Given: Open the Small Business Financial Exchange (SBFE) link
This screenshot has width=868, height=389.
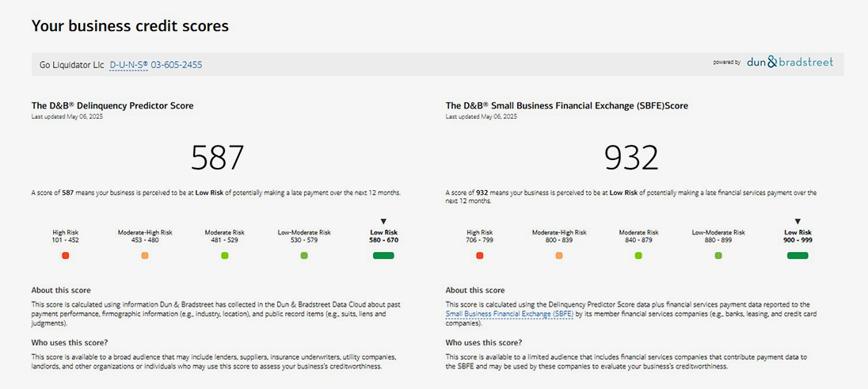Looking at the screenshot, I should pos(509,314).
